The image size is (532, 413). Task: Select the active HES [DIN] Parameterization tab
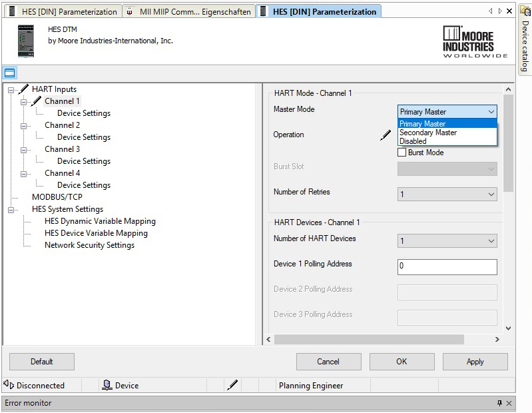click(x=318, y=11)
